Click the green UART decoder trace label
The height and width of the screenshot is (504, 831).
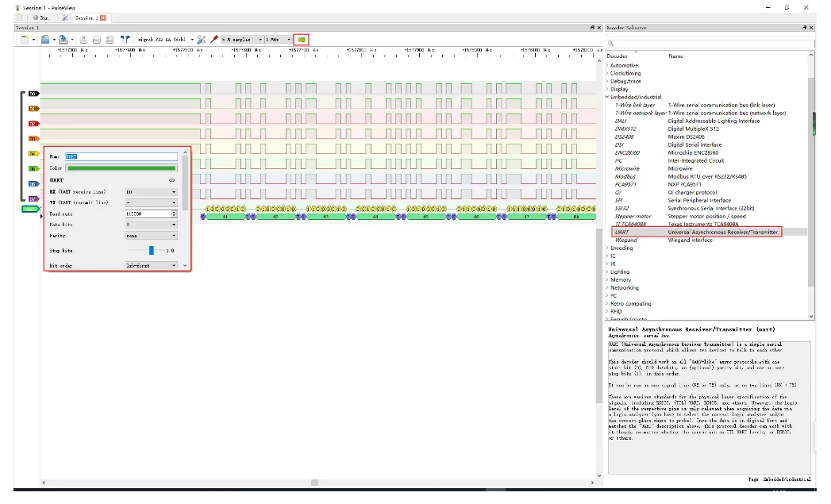(31, 209)
